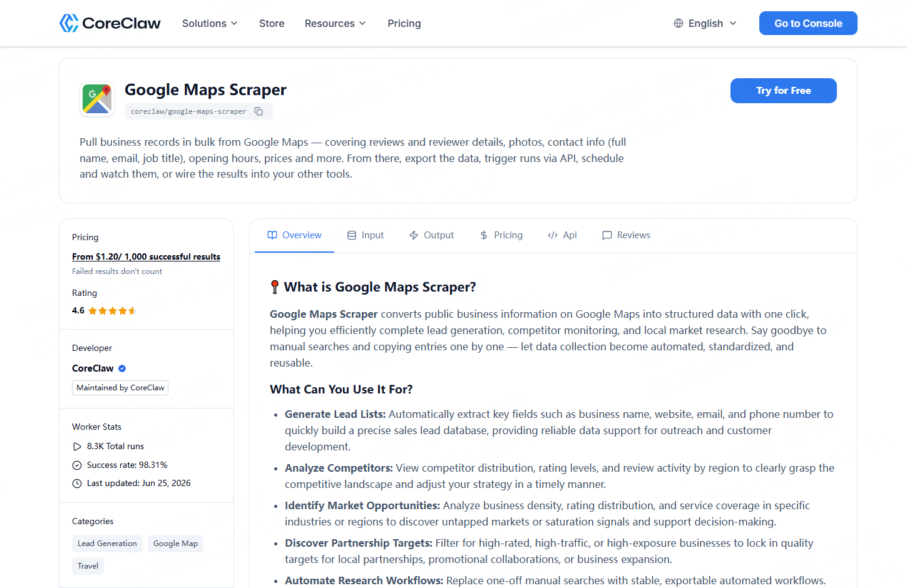This screenshot has height=588, width=907.
Task: Click the Output lightning bolt icon
Action: pyautogui.click(x=414, y=235)
